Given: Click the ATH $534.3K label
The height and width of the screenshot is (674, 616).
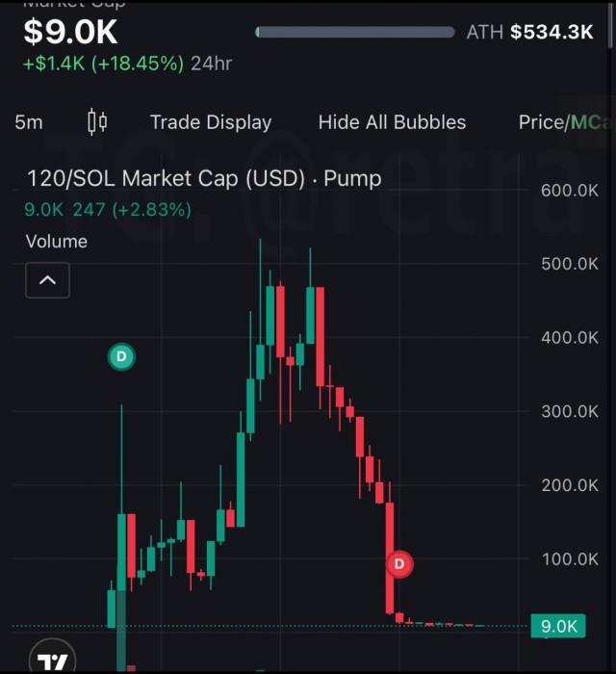Looking at the screenshot, I should click(x=529, y=32).
